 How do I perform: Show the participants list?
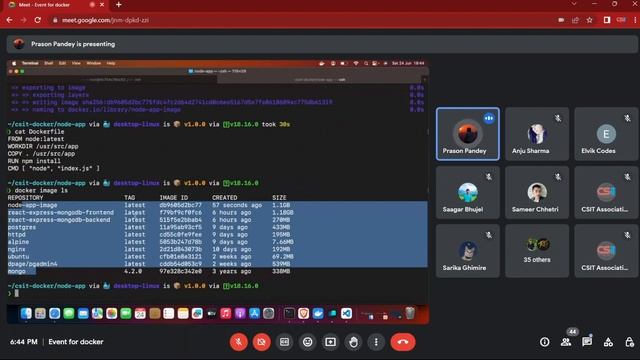point(566,342)
